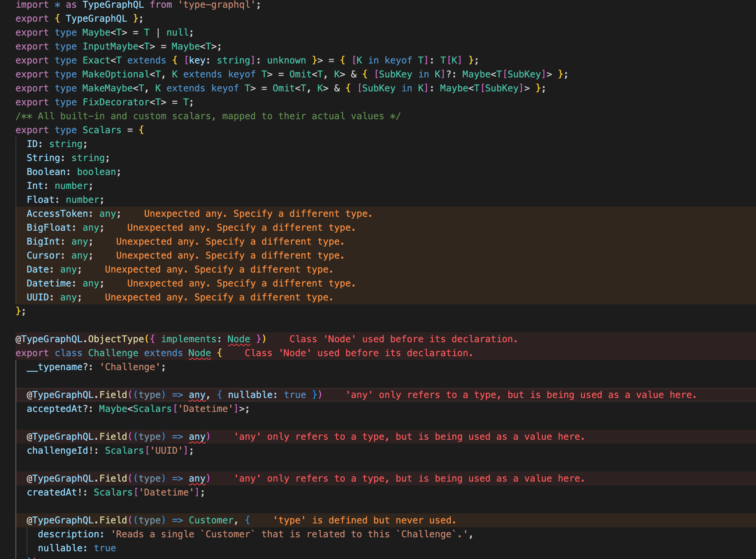Click the 'Reads a single Customer' description string
756x559 pixels.
point(289,534)
